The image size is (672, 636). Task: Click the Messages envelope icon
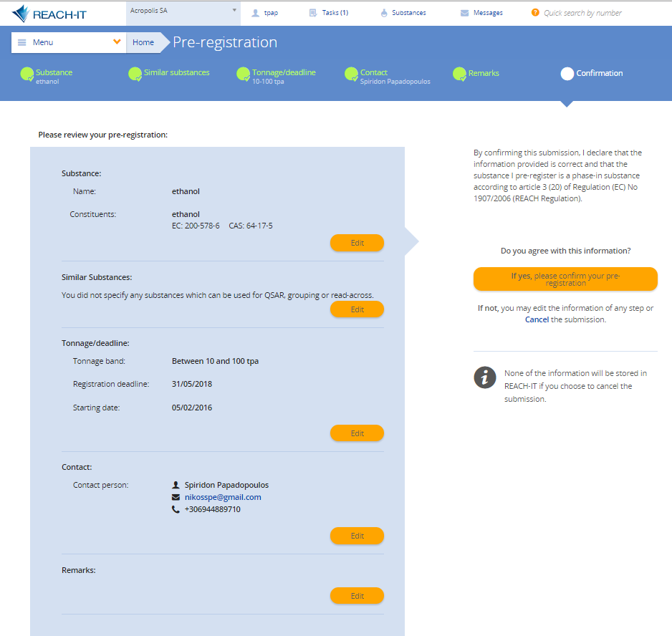click(464, 13)
